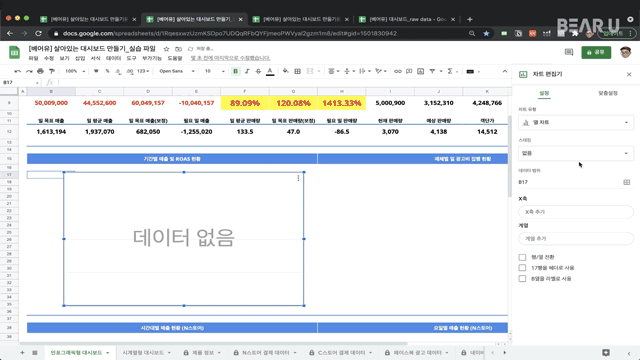Toggle the switch rows/columns checkbox
Viewport: 640px width, 360px height.
pyautogui.click(x=522, y=257)
